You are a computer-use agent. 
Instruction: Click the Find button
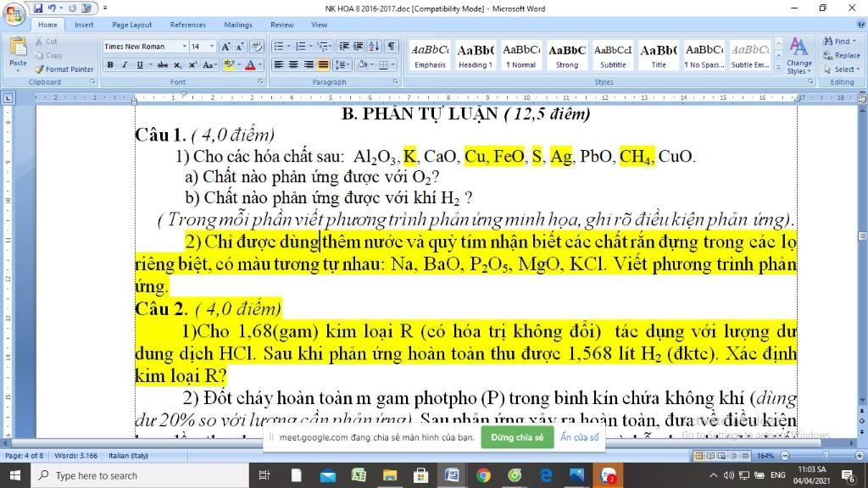(x=840, y=42)
